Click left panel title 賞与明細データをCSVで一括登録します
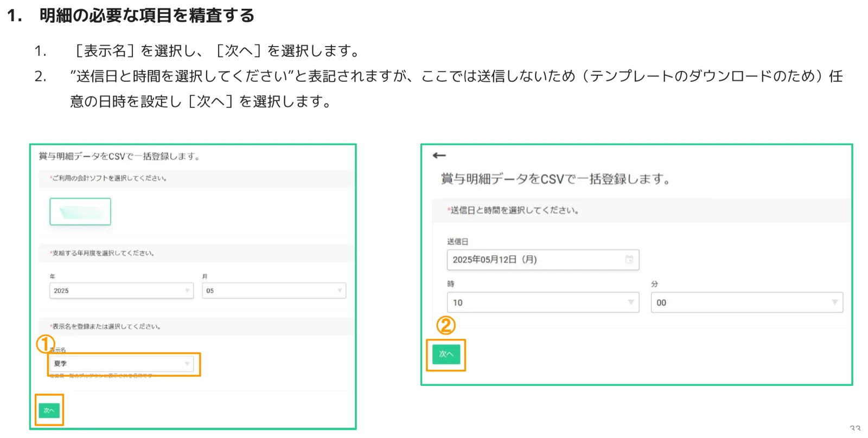This screenshot has width=868, height=438. click(119, 156)
